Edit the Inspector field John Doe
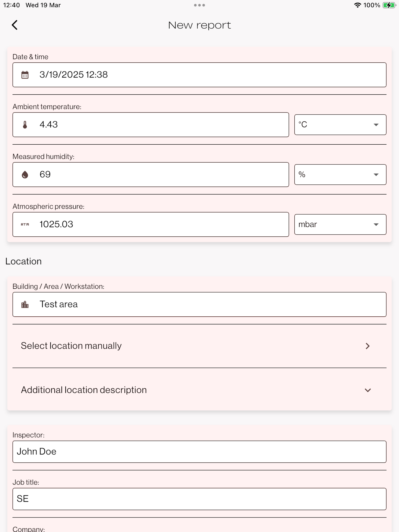Viewport: 399px width, 532px height. (199, 452)
